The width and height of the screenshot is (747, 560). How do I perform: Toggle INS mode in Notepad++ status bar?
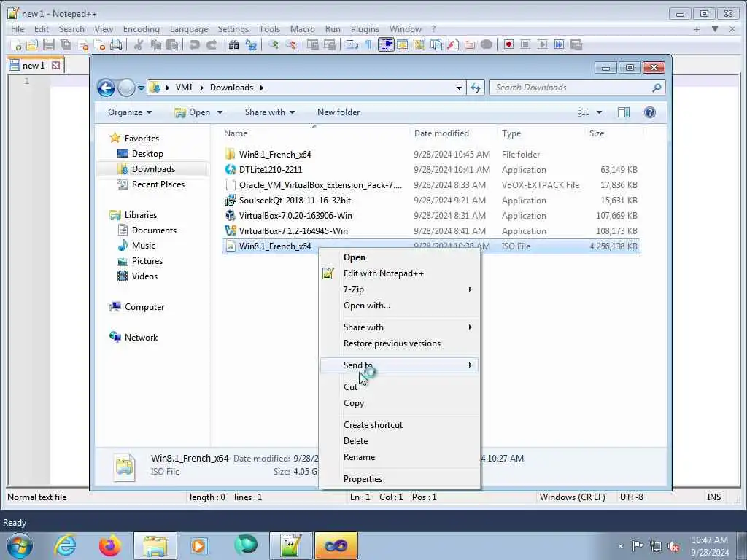(713, 497)
